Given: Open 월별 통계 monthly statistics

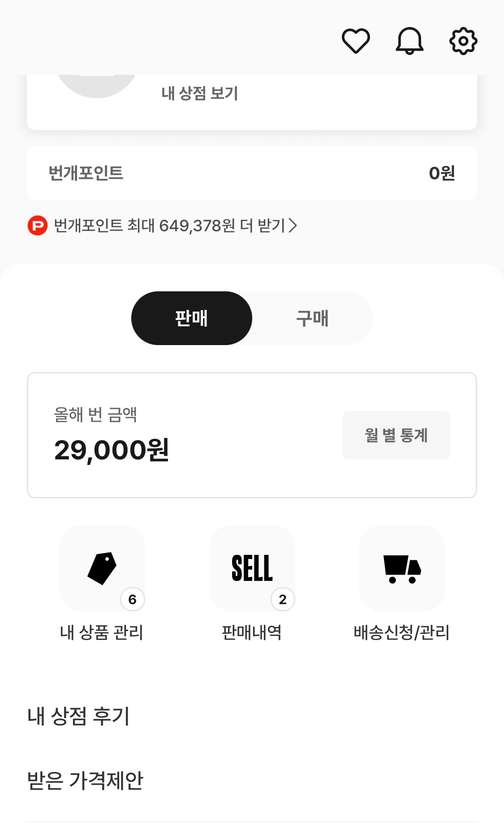Looking at the screenshot, I should coord(396,435).
